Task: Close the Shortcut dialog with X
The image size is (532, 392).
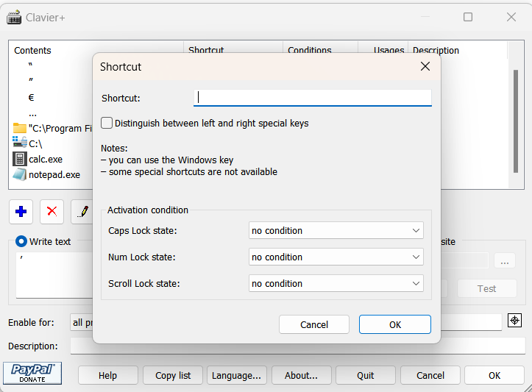Action: [x=425, y=67]
